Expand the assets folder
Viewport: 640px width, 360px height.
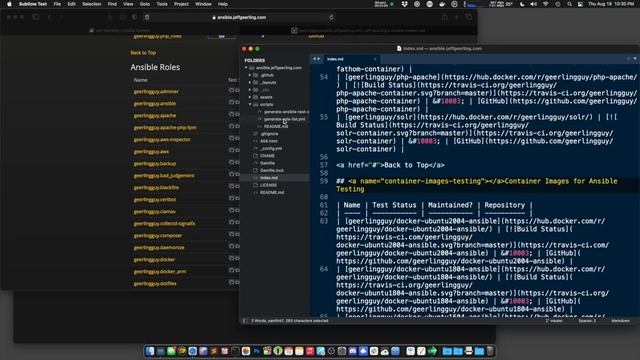(x=250, y=97)
